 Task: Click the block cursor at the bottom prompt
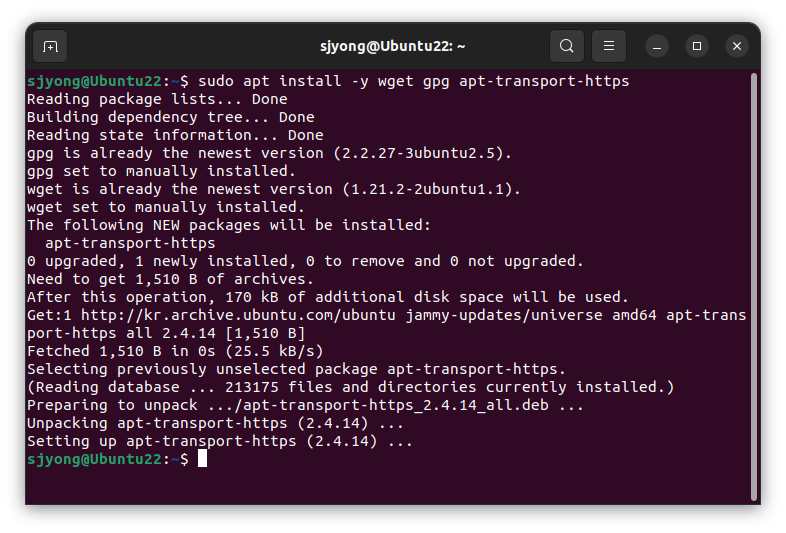click(202, 459)
